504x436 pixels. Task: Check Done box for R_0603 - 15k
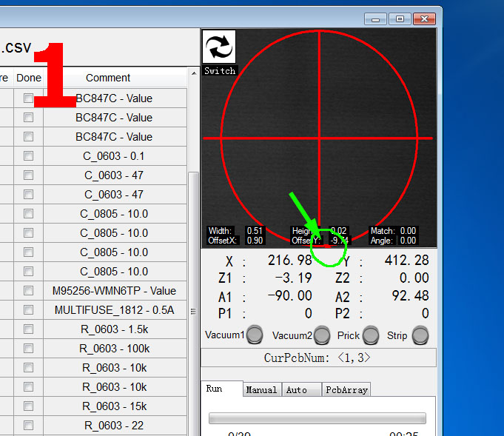point(28,406)
